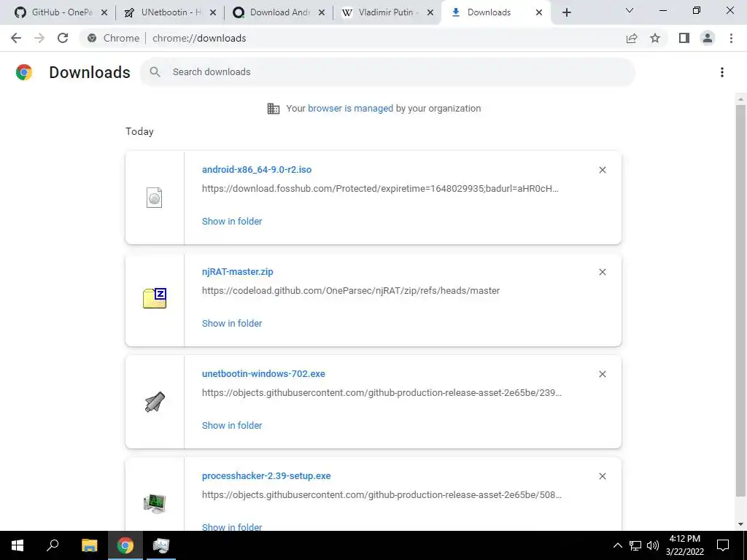Reload the Downloads page
The image size is (747, 560).
pos(63,38)
